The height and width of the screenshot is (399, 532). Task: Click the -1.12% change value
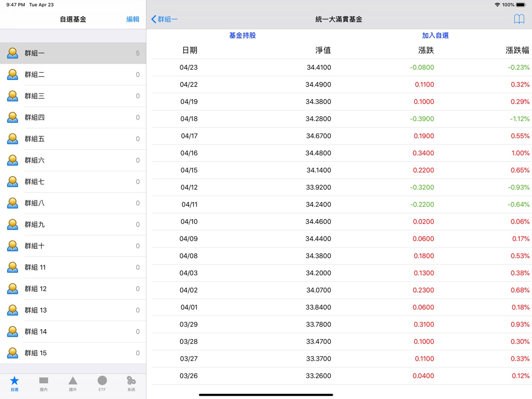(x=520, y=119)
